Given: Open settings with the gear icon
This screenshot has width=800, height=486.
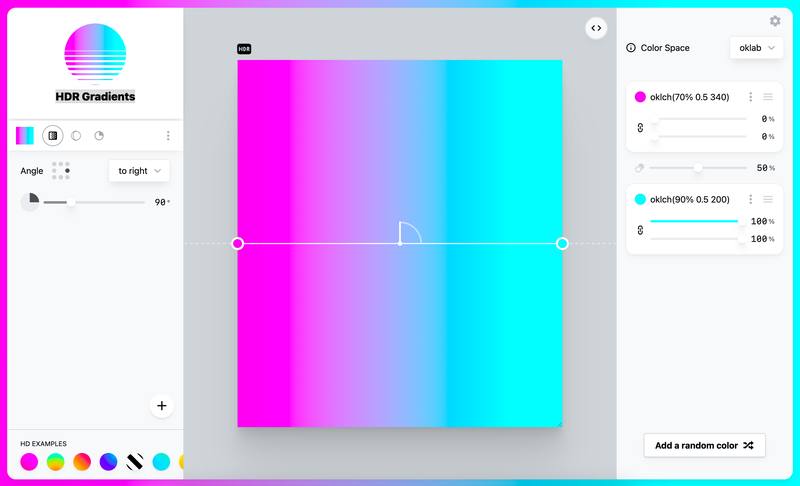Looking at the screenshot, I should coord(775,21).
